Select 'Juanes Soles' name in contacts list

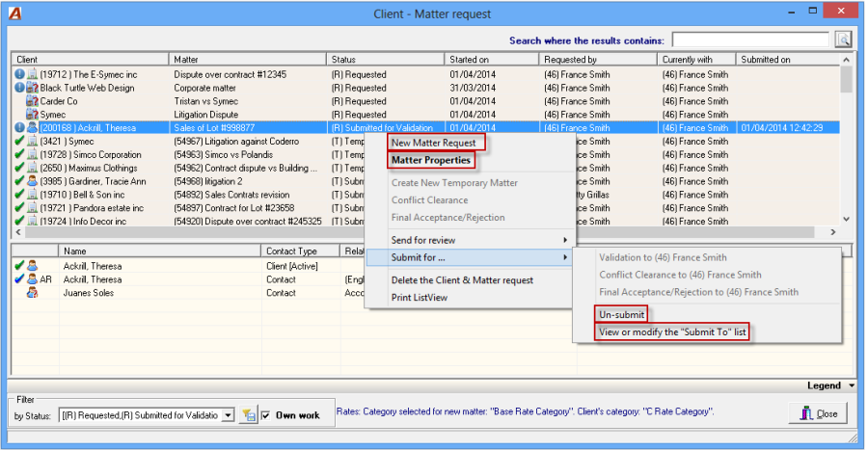click(88, 292)
